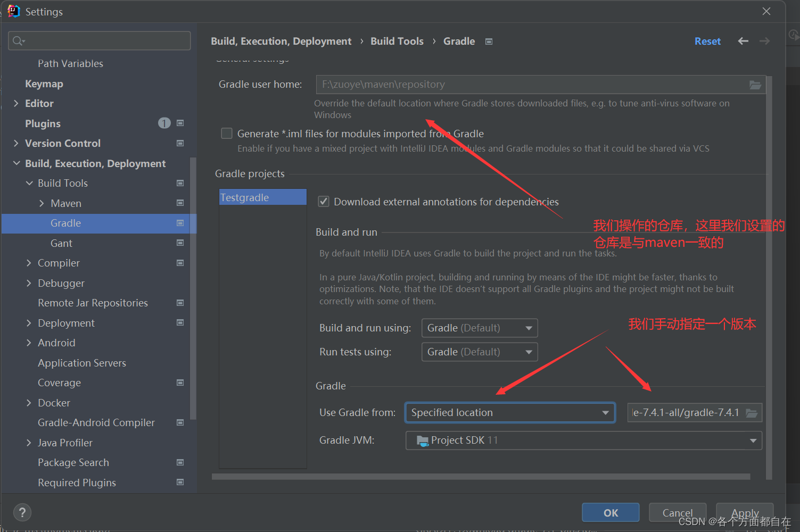Click the project icon next to Coverage
This screenshot has width=800, height=532.
[x=180, y=383]
